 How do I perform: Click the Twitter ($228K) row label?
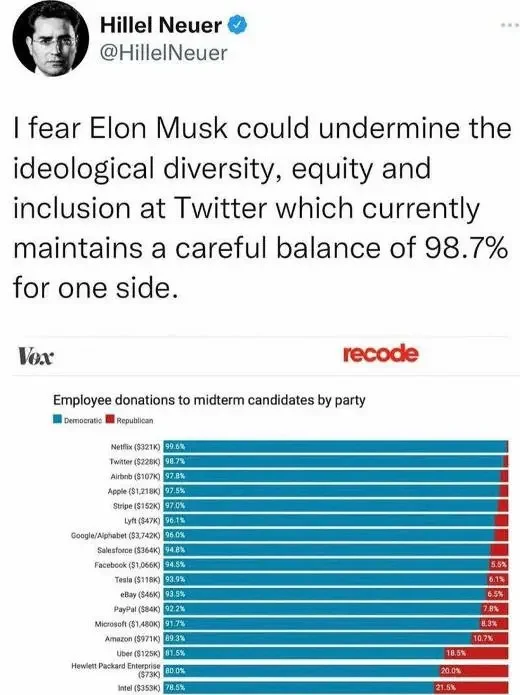tap(134, 461)
